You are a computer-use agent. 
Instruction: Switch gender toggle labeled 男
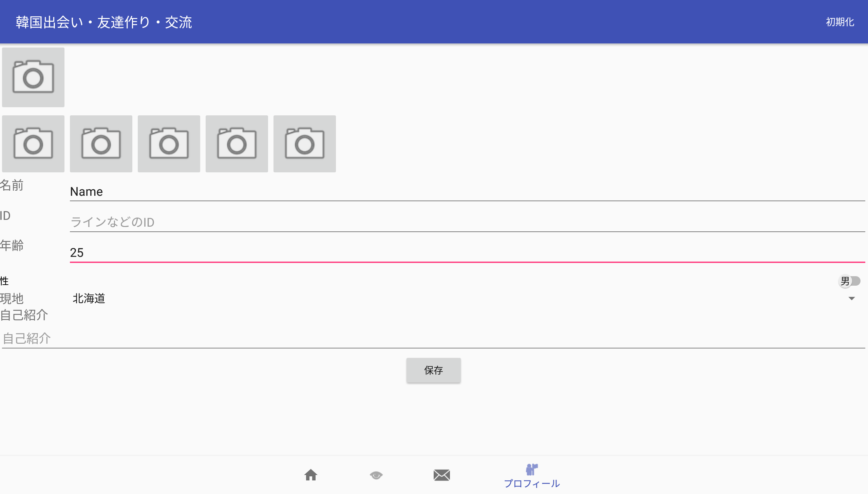[849, 281]
